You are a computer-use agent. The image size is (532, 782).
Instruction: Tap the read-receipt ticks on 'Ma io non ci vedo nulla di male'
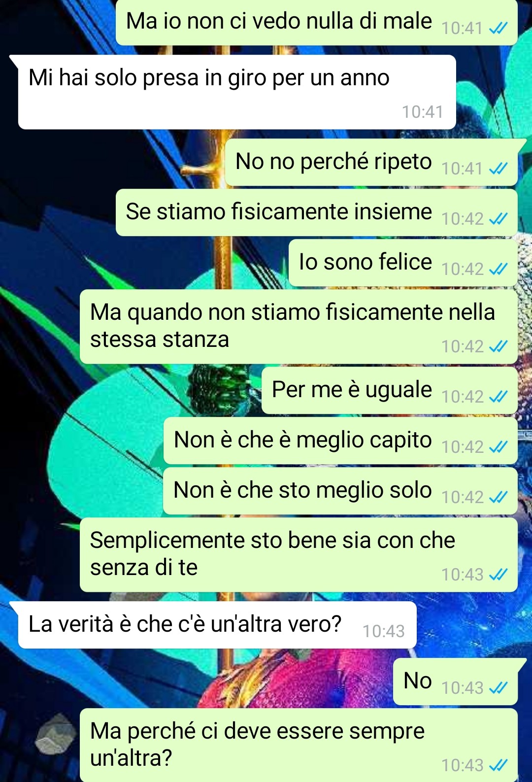click(x=498, y=29)
